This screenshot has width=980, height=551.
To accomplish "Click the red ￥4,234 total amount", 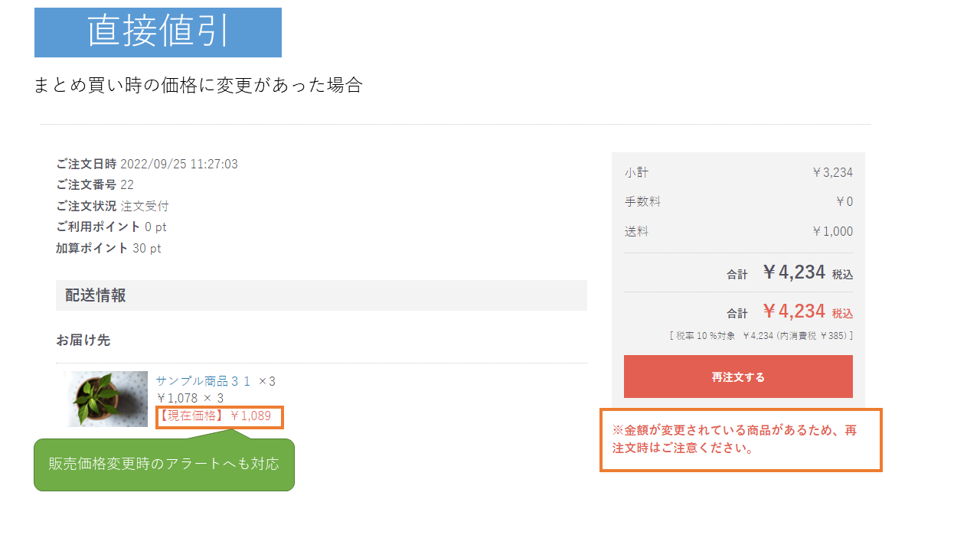I will [793, 311].
